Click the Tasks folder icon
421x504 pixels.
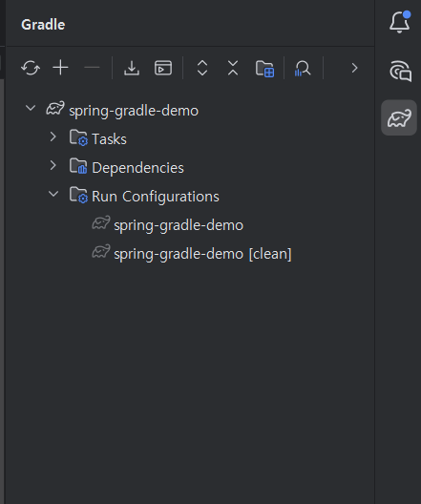[x=78, y=137]
